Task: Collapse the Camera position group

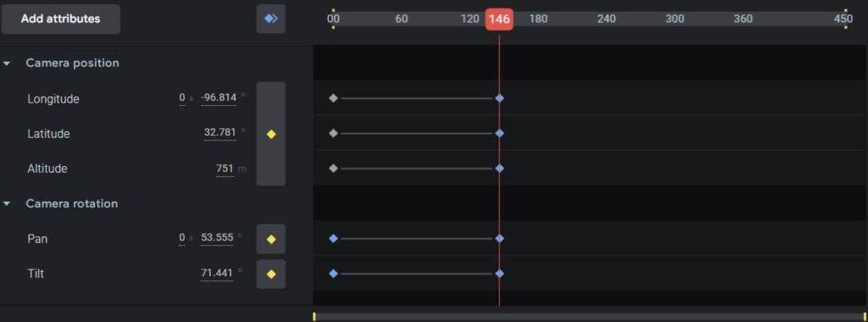Action: (x=7, y=64)
